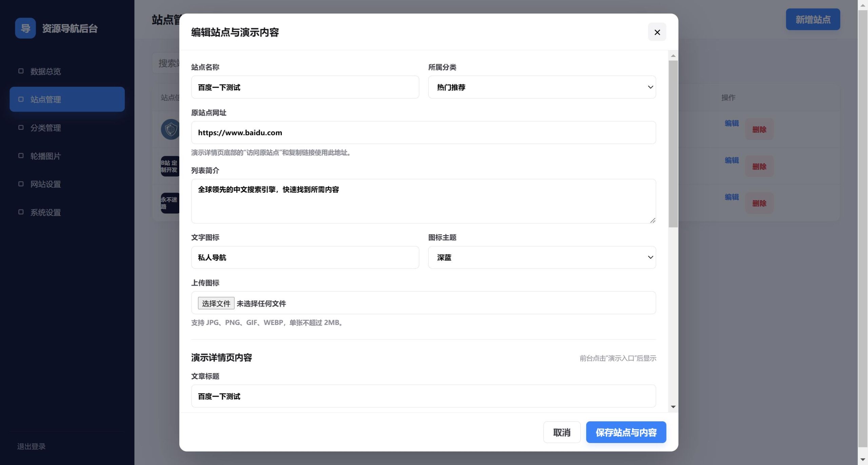Click the dialog scrollbar up arrow
Screen dimensions: 868x465
[x=673, y=56]
